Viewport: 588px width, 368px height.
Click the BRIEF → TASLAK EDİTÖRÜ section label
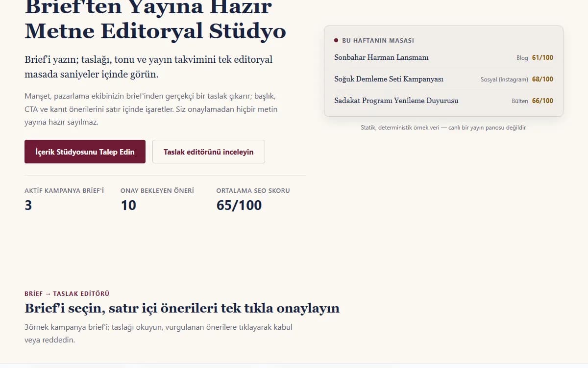[67, 294]
